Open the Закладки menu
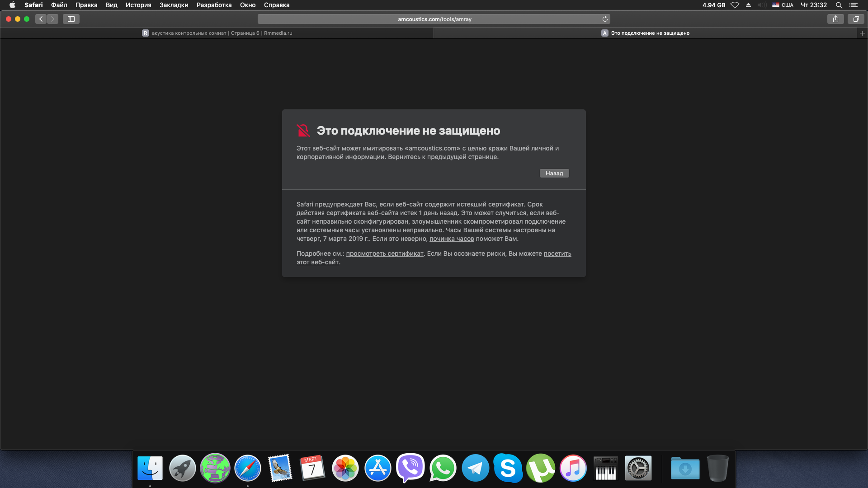Image resolution: width=868 pixels, height=488 pixels. 174,5
